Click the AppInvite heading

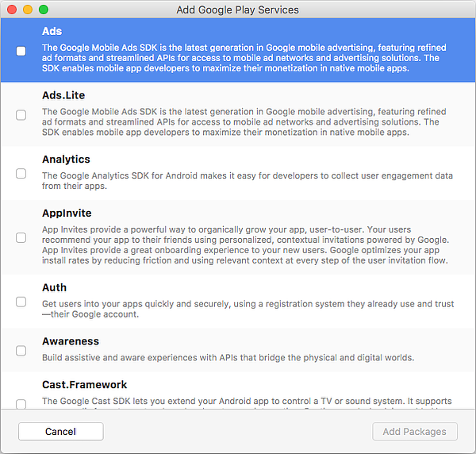[x=67, y=214]
